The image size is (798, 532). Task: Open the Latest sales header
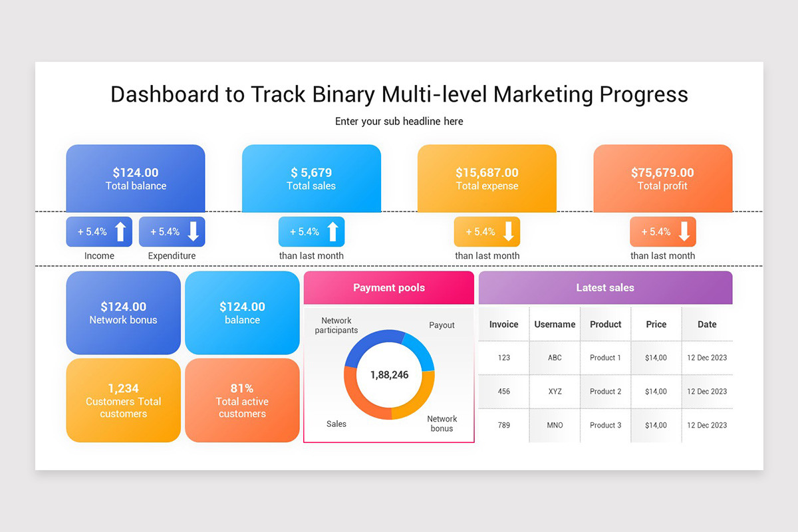[605, 287]
